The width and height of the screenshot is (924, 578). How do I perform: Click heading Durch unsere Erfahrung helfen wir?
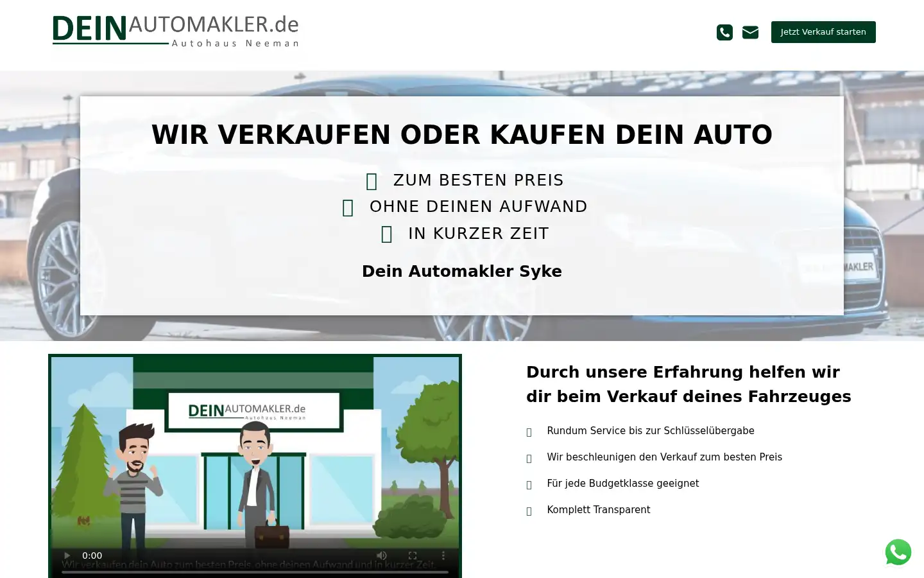tap(689, 384)
